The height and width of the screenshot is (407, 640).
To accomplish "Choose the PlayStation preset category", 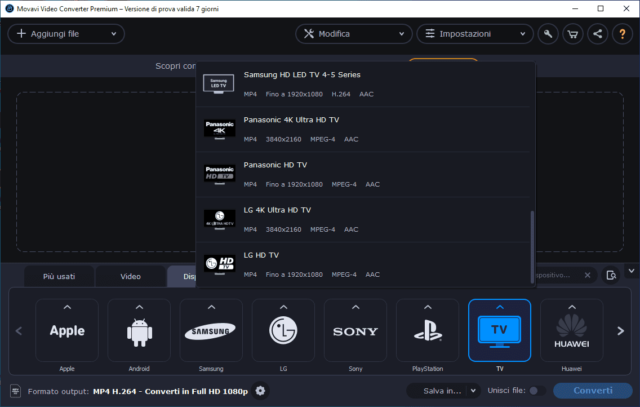I will (x=427, y=330).
